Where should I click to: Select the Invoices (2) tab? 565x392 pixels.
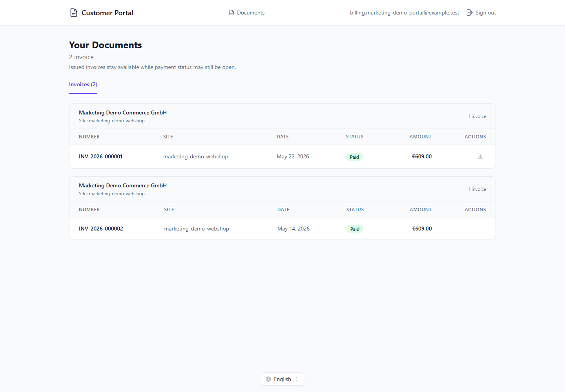pyautogui.click(x=83, y=84)
